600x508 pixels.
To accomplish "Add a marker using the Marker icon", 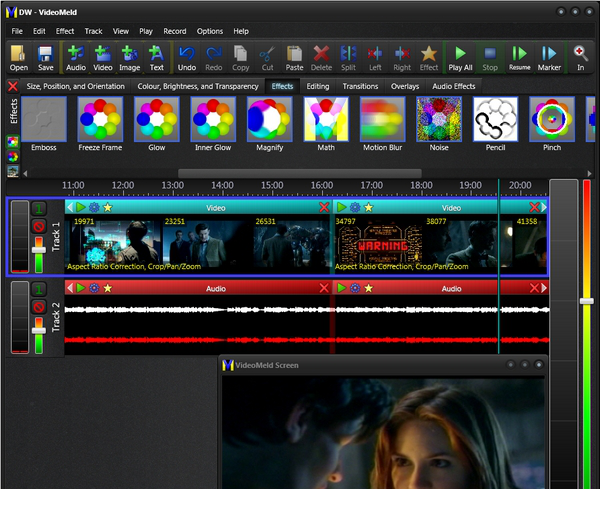I will (x=549, y=58).
